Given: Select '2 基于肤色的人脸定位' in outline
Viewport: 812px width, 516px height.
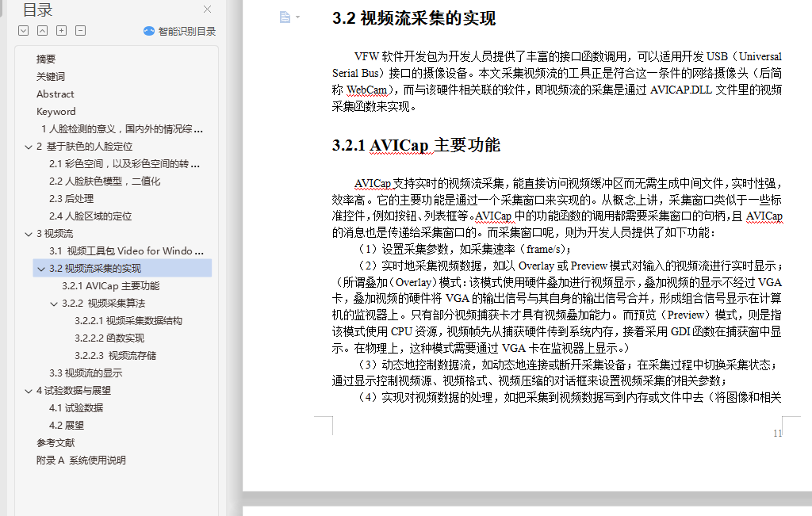Looking at the screenshot, I should (x=84, y=147).
